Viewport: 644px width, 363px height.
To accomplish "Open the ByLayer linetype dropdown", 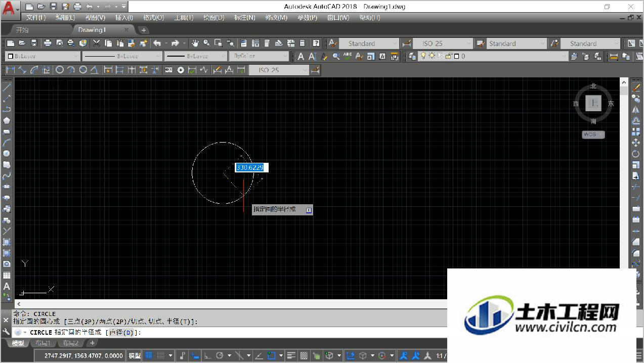I will (x=122, y=56).
